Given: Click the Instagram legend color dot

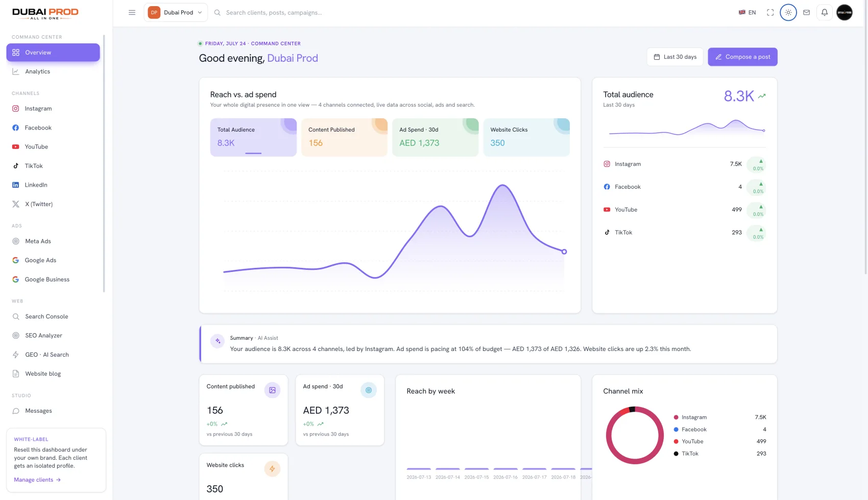Looking at the screenshot, I should 676,417.
